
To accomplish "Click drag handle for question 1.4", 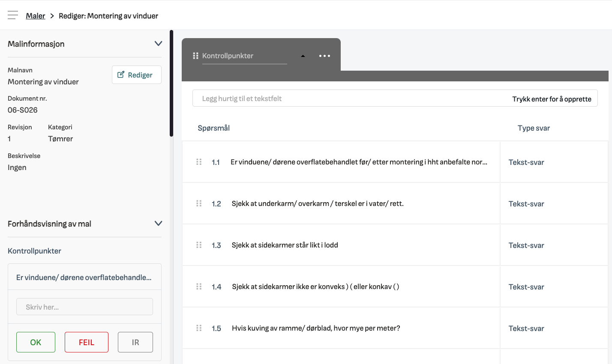I will tap(199, 286).
